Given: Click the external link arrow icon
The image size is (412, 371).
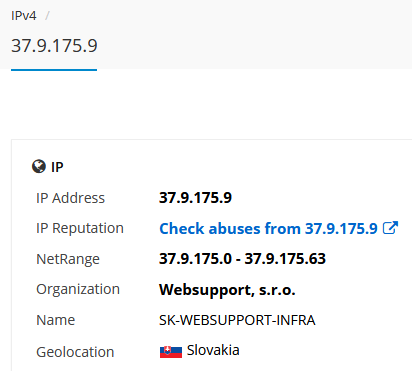Looking at the screenshot, I should point(390,228).
